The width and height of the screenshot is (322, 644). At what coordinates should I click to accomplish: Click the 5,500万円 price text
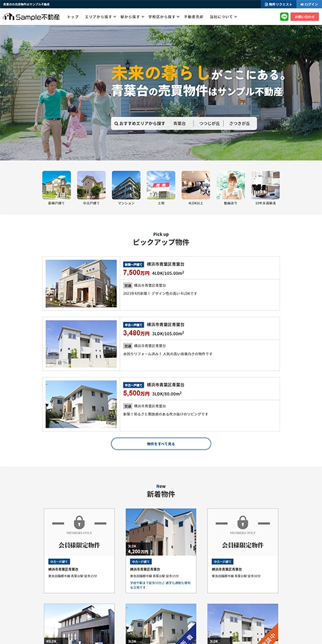(x=137, y=393)
